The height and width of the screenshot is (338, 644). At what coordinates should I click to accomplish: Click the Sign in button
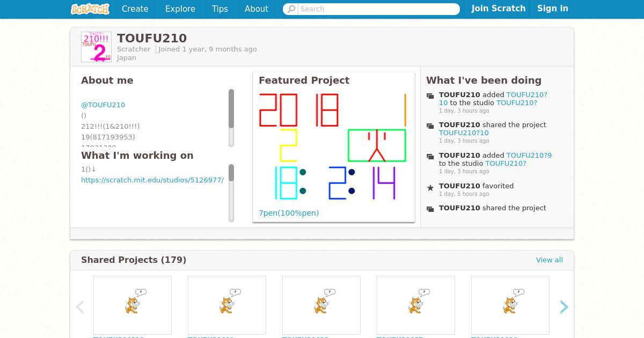(x=553, y=9)
